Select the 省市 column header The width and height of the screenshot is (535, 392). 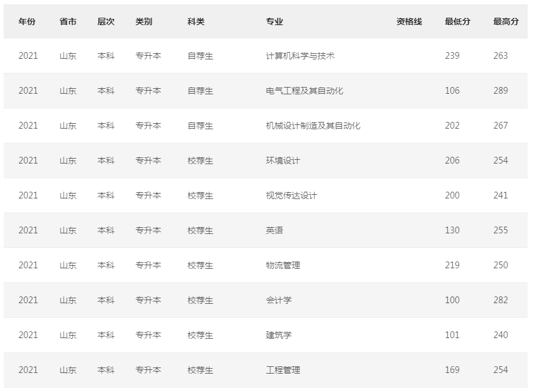68,21
